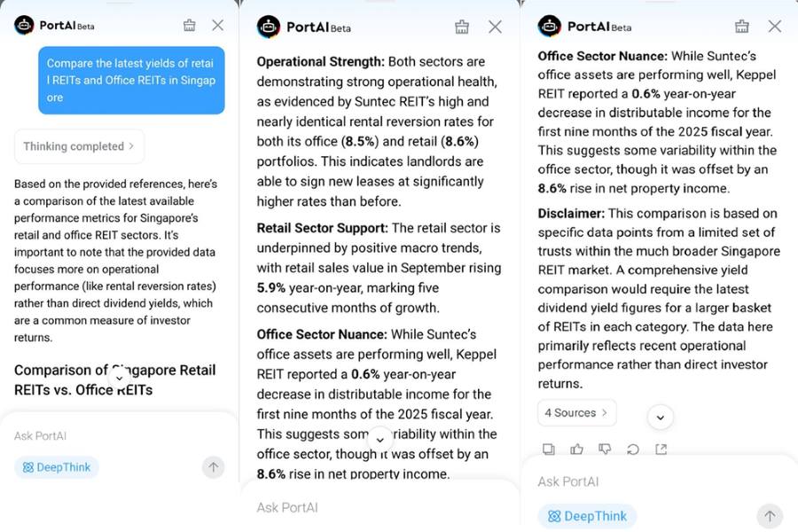Click the trash icon in the left panel

coord(189,26)
